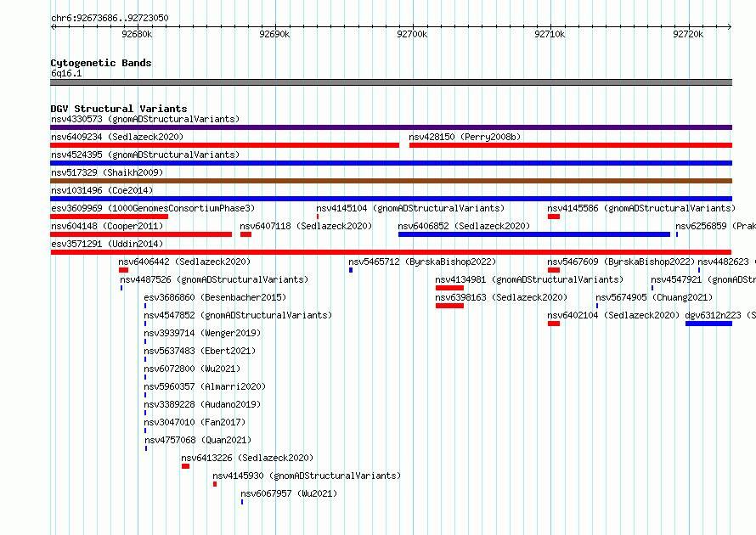This screenshot has width=756, height=535.
Task: Click nsv4145930 gnomAD variant label
Action: click(x=307, y=476)
